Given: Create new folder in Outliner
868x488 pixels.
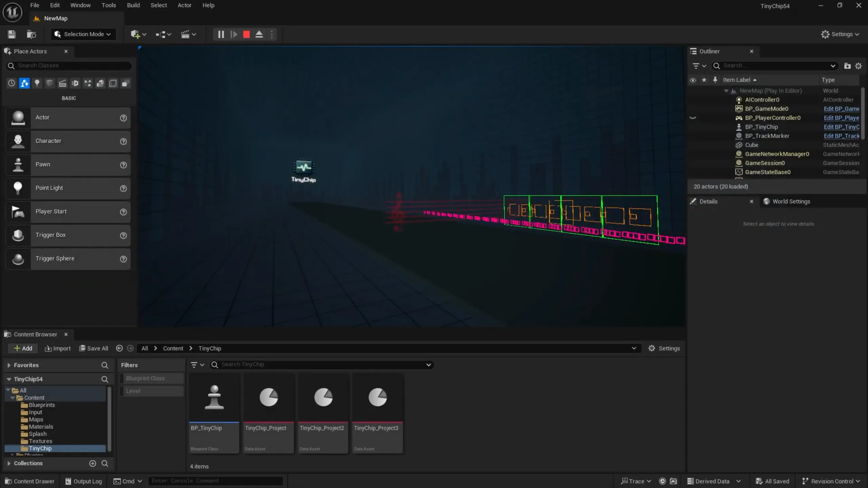Looking at the screenshot, I should click(847, 66).
